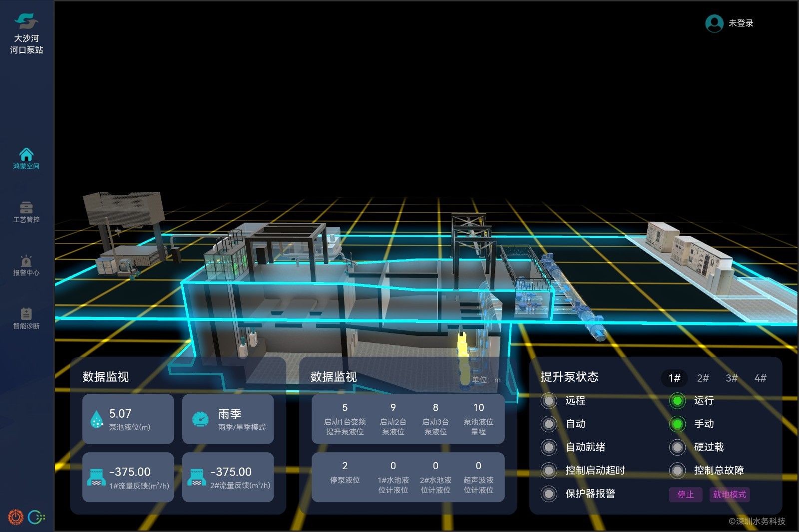Click the orange power icon
The width and height of the screenshot is (799, 532).
pos(15,517)
